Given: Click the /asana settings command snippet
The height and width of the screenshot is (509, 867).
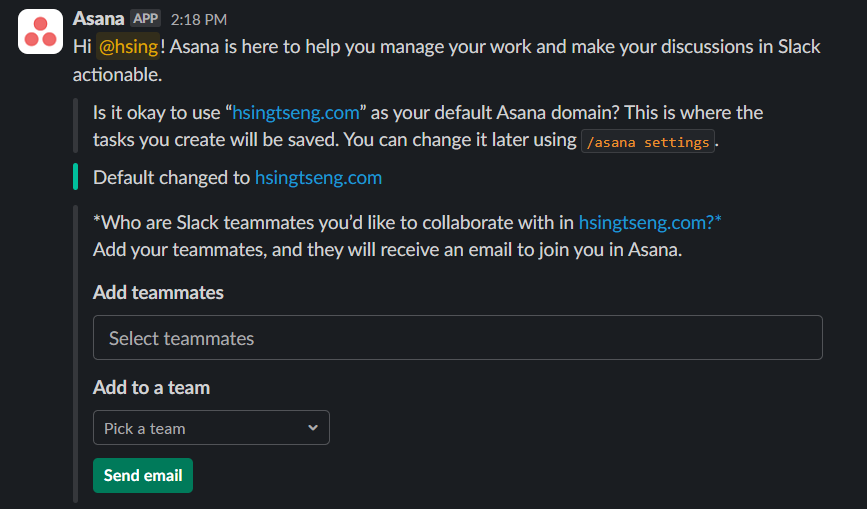Looking at the screenshot, I should (x=647, y=141).
